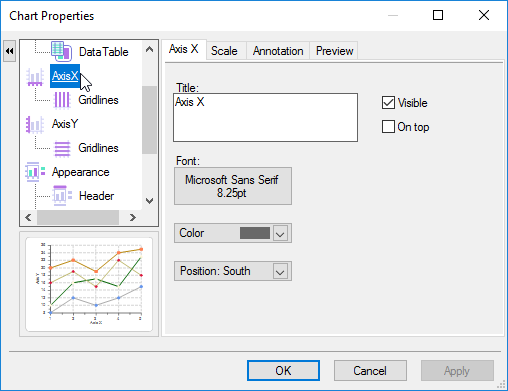Select the Header icon in tree
The image size is (508, 391).
click(x=62, y=196)
